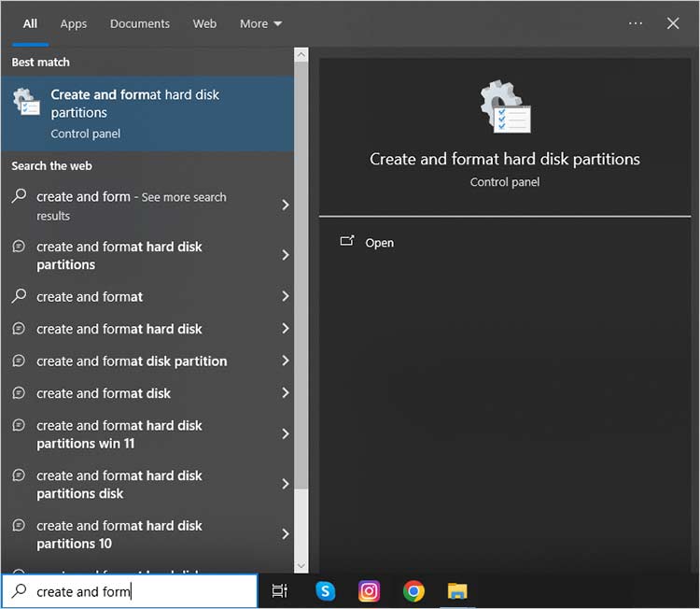Expand arrow for 'create and format' suggestion
This screenshot has width=700, height=609.
click(285, 297)
